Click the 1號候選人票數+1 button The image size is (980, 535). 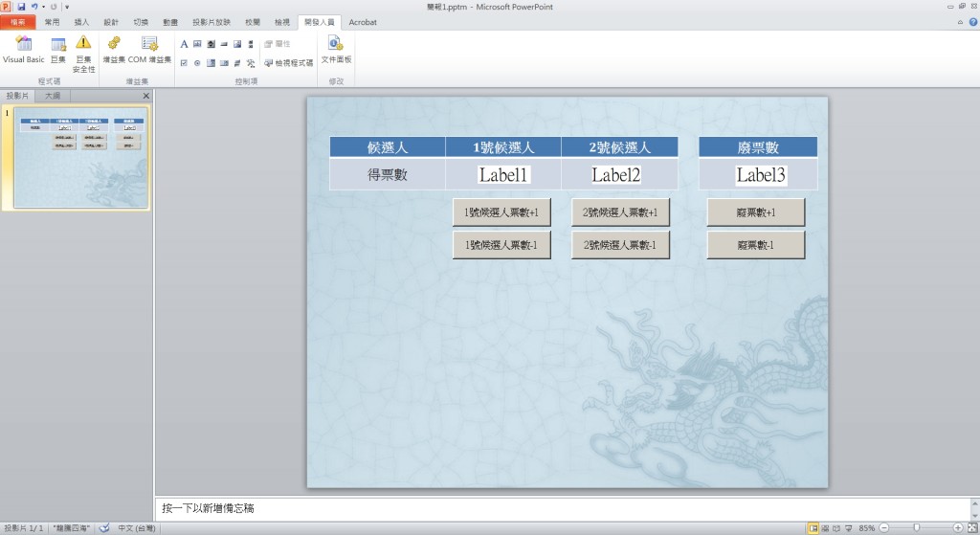[501, 212]
